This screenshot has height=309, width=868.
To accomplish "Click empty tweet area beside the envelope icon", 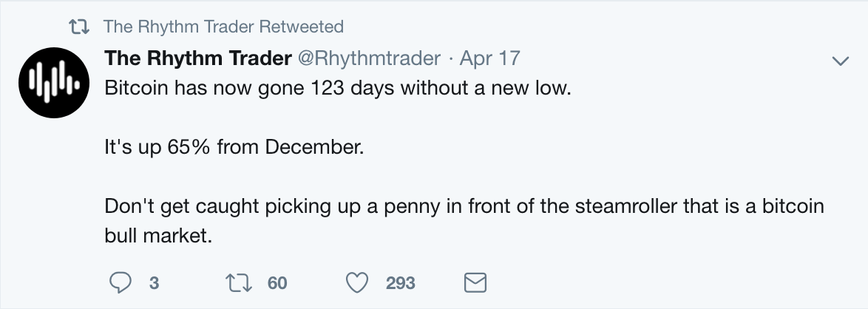I will (x=664, y=283).
